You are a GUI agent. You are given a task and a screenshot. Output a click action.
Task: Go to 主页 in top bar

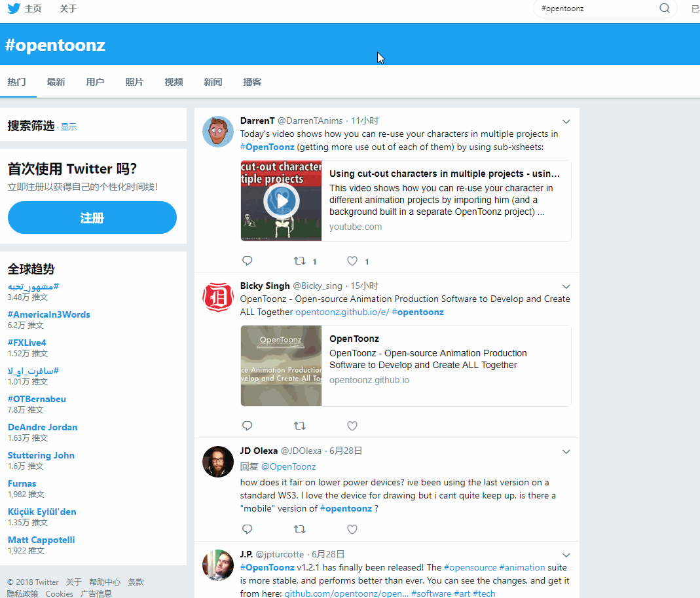coord(33,9)
